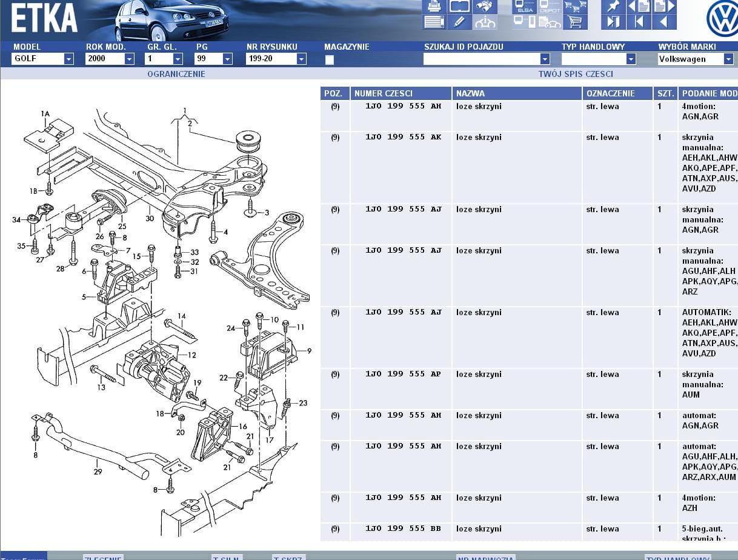Image resolution: width=738 pixels, height=560 pixels.
Task: Go to next page document icon
Action: (x=663, y=7)
